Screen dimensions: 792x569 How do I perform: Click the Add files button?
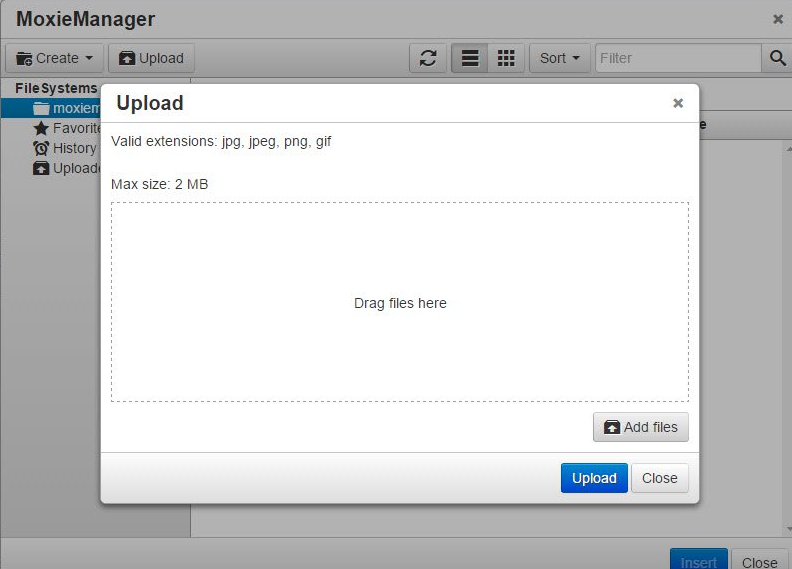640,427
